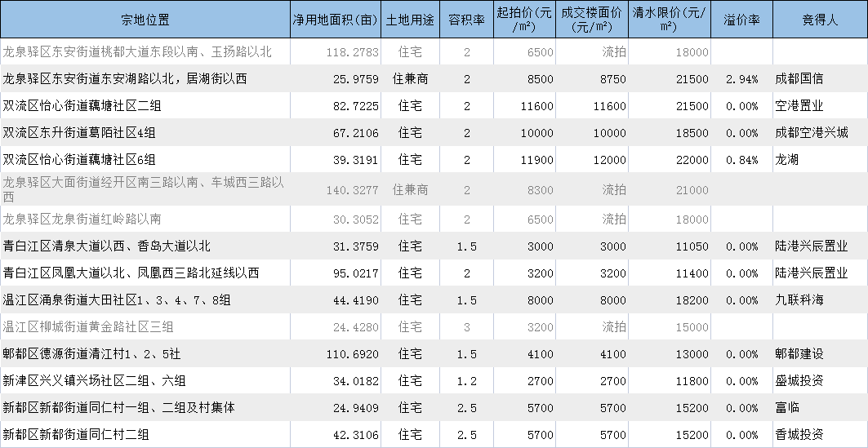
Task: Select the cell showing 2.94% premium
Action: (x=741, y=79)
